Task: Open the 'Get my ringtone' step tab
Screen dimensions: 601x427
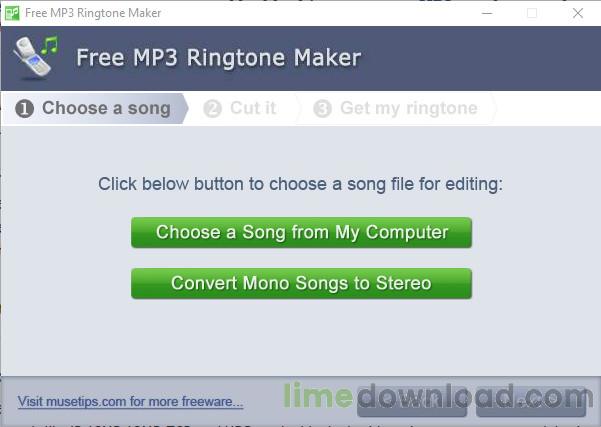Action: (x=398, y=108)
